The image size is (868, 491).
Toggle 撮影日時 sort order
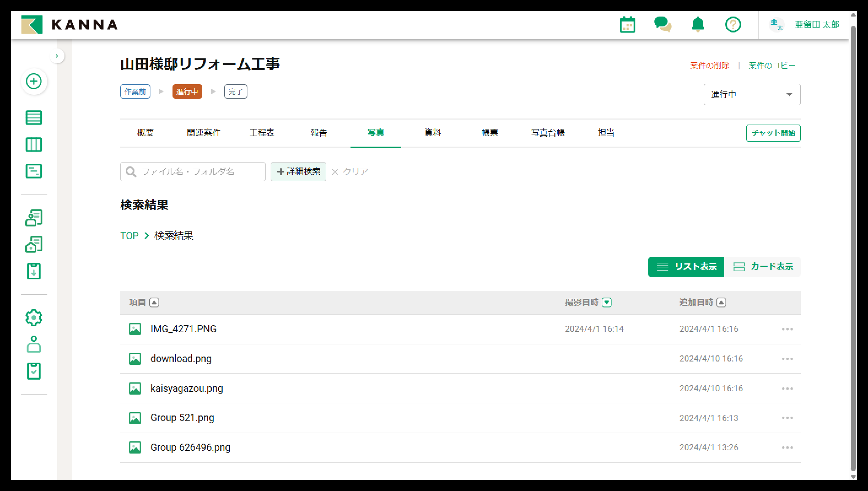606,303
